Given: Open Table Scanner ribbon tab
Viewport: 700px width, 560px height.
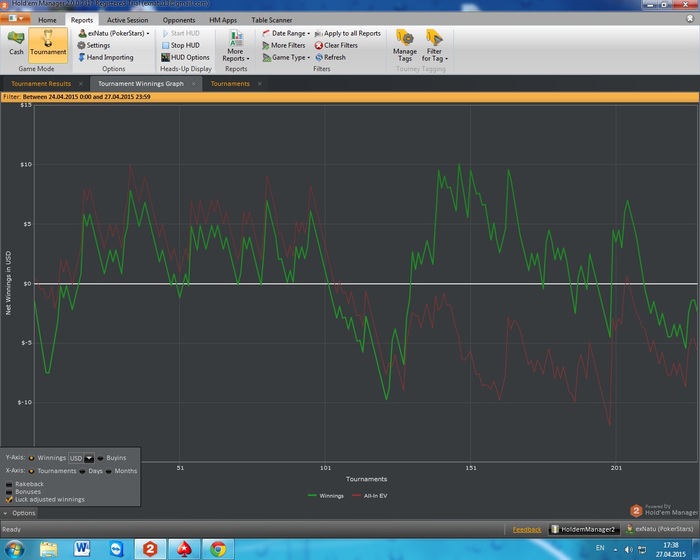Looking at the screenshot, I should [x=271, y=20].
